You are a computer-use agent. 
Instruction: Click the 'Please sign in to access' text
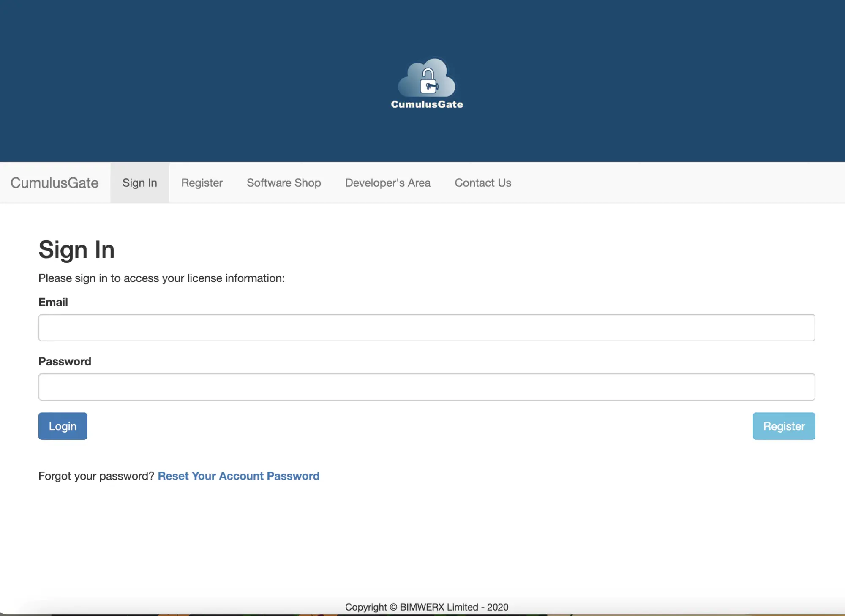162,278
